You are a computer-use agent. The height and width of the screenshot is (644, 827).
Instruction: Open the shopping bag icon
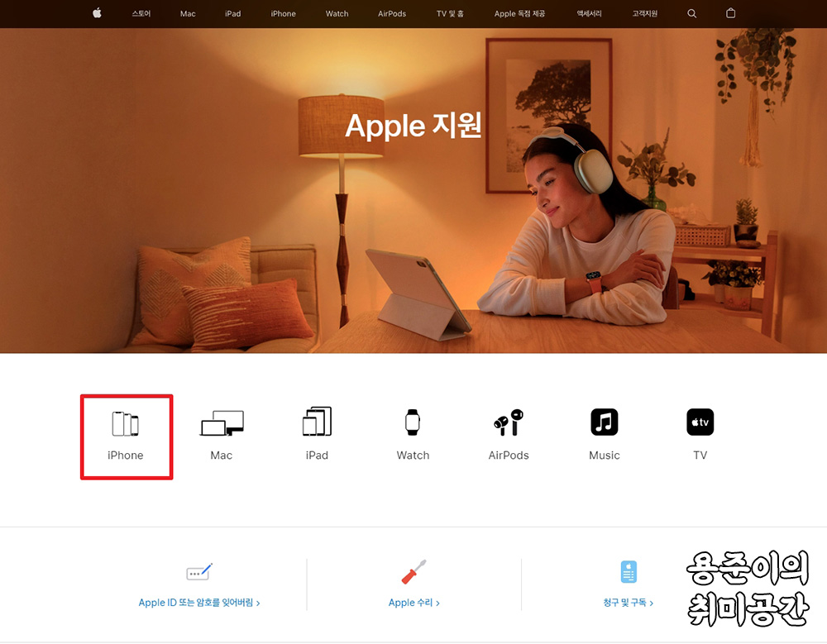click(730, 13)
